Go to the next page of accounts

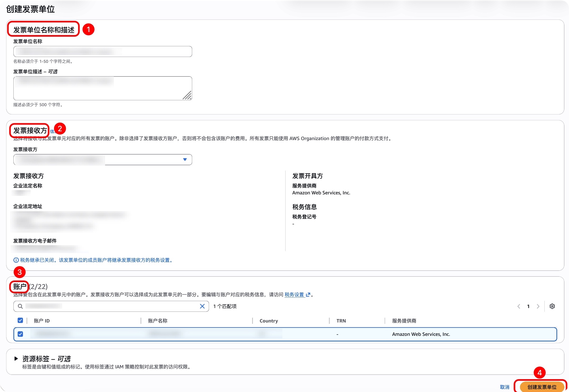point(538,306)
